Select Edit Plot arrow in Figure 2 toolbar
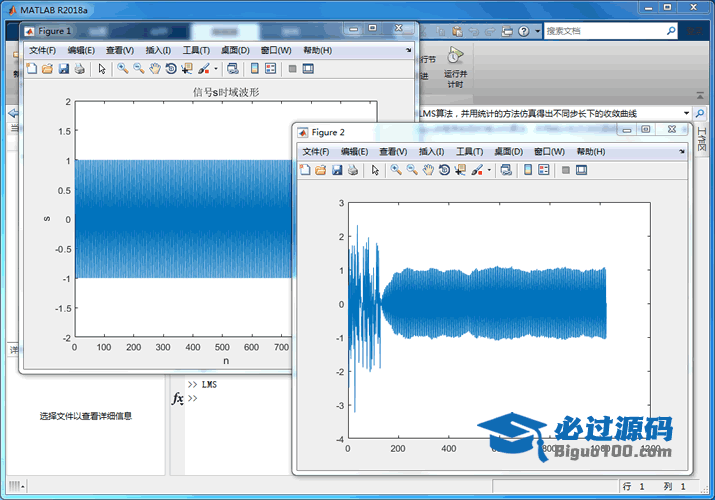This screenshot has width=715, height=500. 375,170
